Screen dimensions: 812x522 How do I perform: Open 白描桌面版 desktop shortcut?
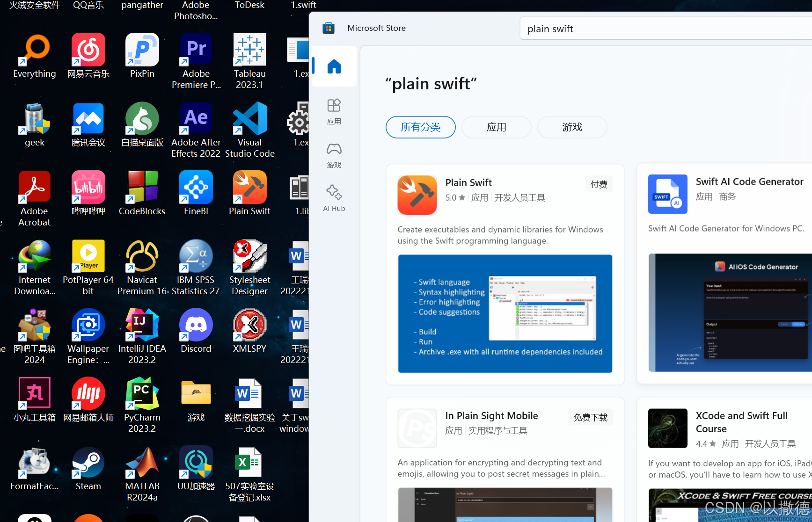142,124
